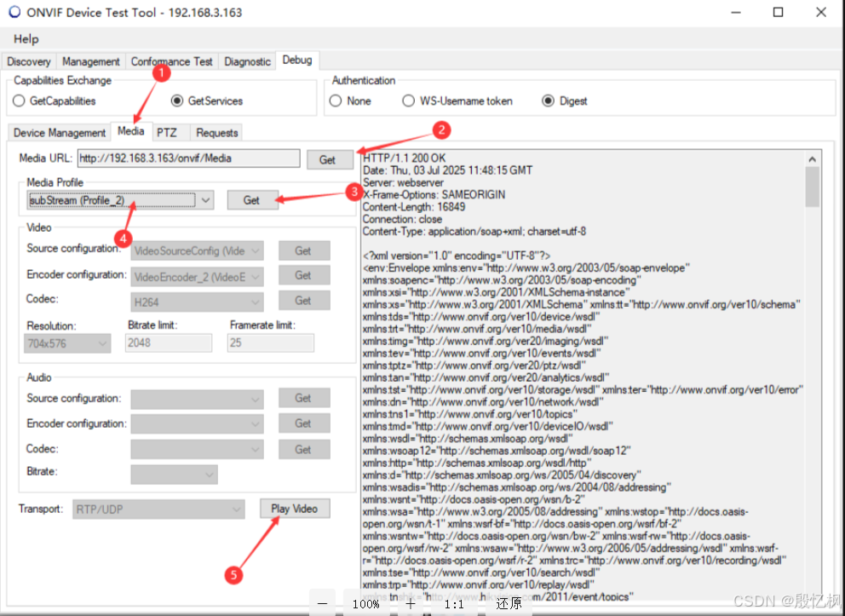The height and width of the screenshot is (616, 845).
Task: Click the 100% zoom level indicator
Action: [x=366, y=603]
